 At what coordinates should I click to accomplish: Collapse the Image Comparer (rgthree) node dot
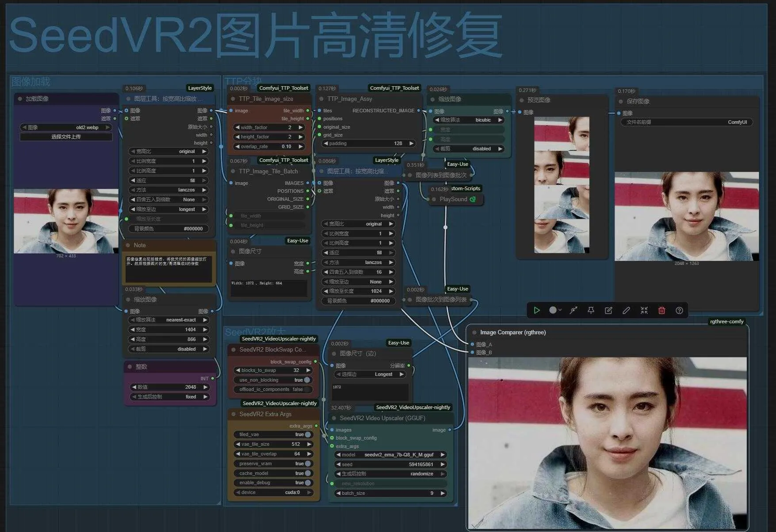474,333
